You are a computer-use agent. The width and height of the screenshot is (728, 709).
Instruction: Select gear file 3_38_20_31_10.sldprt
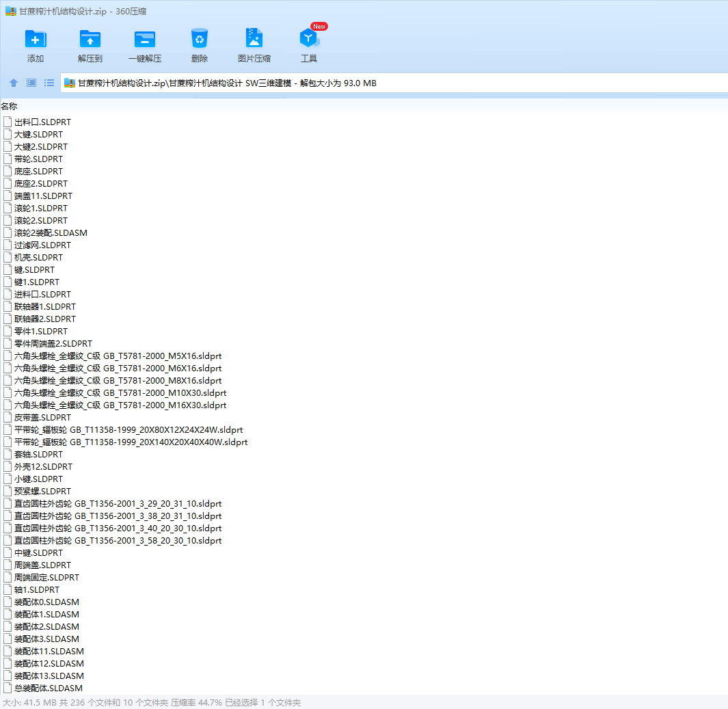[x=118, y=516]
